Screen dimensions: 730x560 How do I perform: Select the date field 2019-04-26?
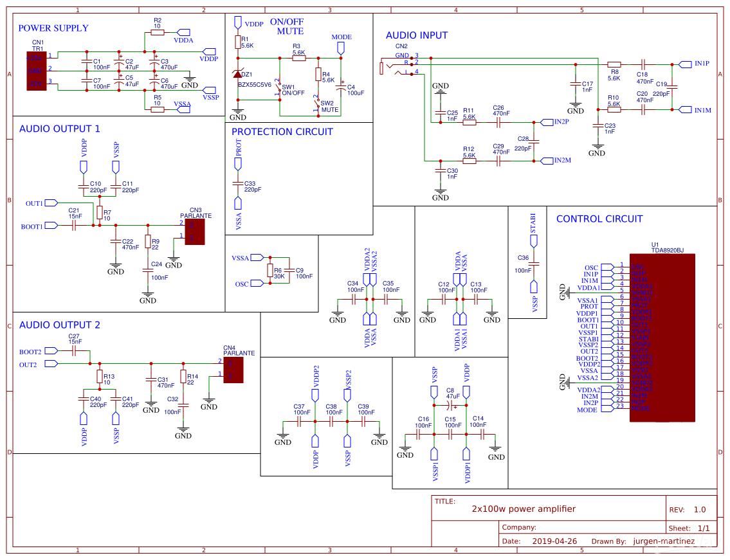coord(556,541)
